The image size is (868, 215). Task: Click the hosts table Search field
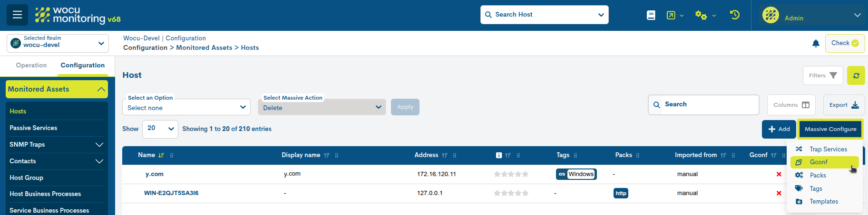tap(703, 104)
